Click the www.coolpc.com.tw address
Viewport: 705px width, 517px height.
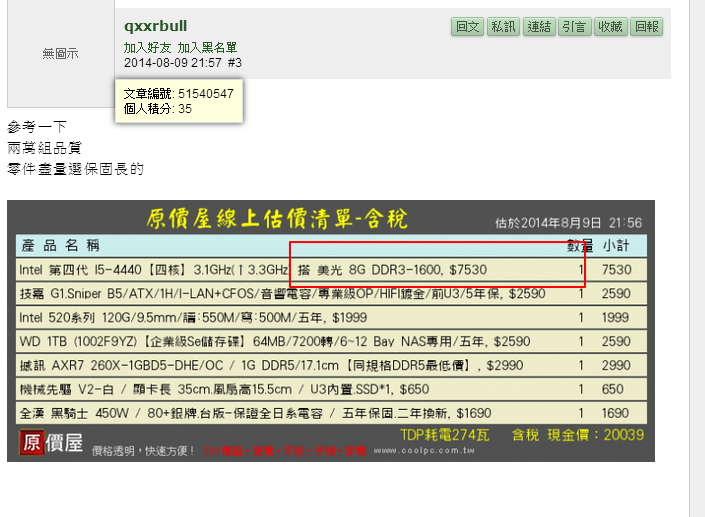click(x=424, y=450)
